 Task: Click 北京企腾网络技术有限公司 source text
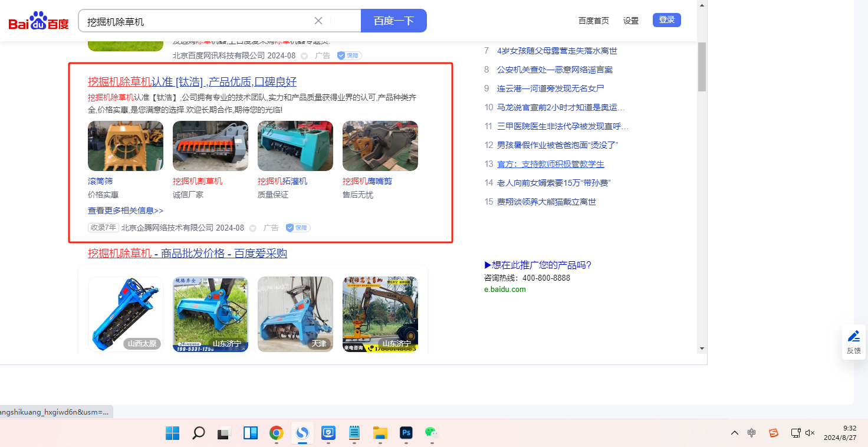(x=167, y=228)
